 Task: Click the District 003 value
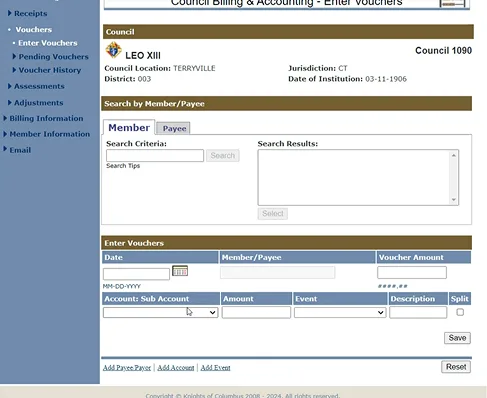(x=144, y=79)
